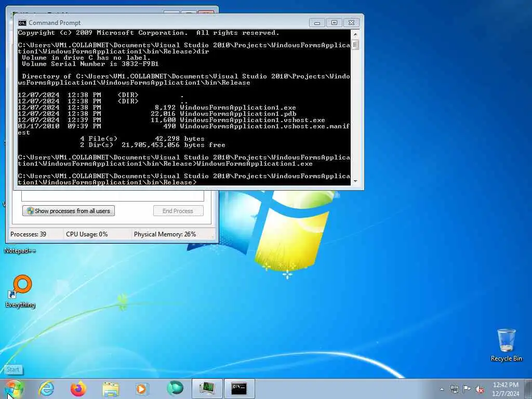The height and width of the screenshot is (399, 532).
Task: Open the clock showing 12:42 PM
Action: pos(505,389)
